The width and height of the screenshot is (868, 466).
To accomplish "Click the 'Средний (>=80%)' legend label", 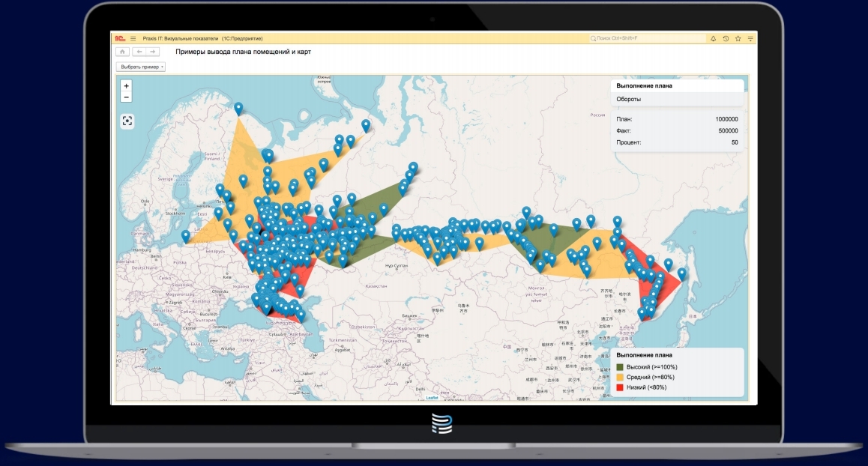I will pos(651,378).
